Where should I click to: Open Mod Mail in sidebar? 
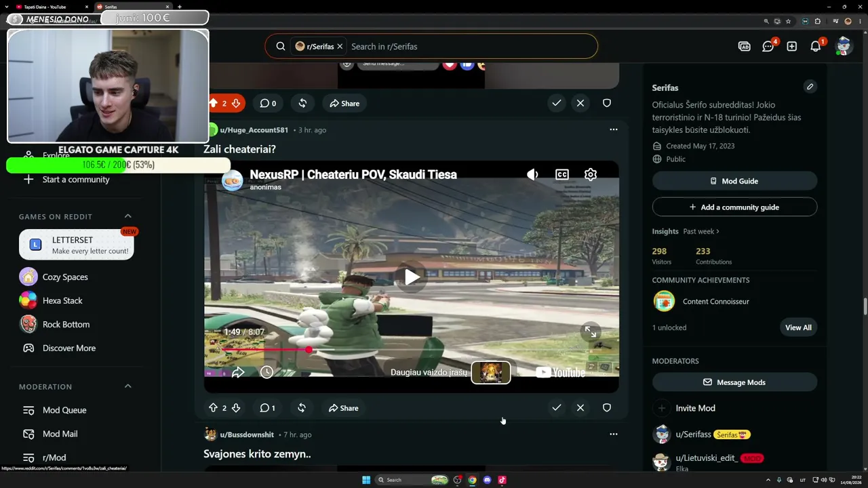tap(60, 434)
